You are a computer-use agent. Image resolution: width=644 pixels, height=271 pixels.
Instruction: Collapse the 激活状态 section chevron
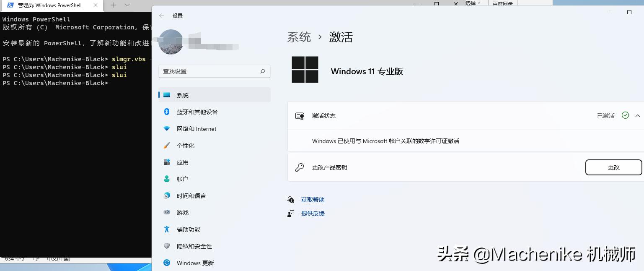[x=638, y=116]
